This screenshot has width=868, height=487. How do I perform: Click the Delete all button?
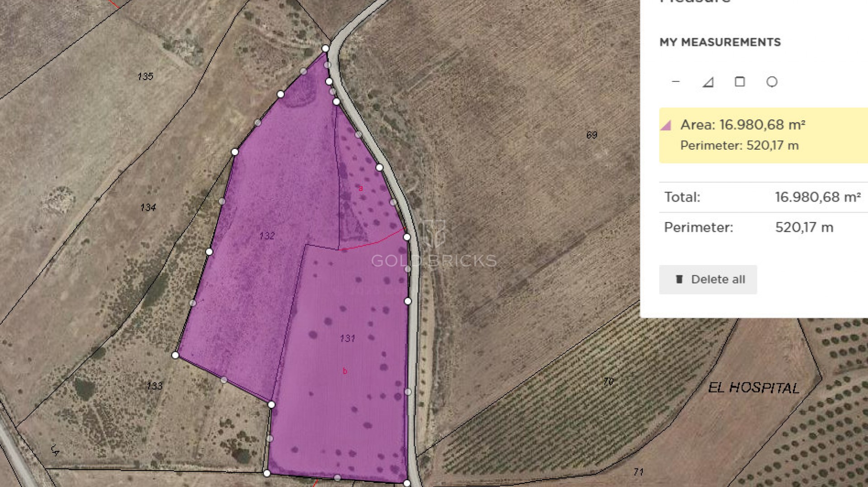coord(708,279)
